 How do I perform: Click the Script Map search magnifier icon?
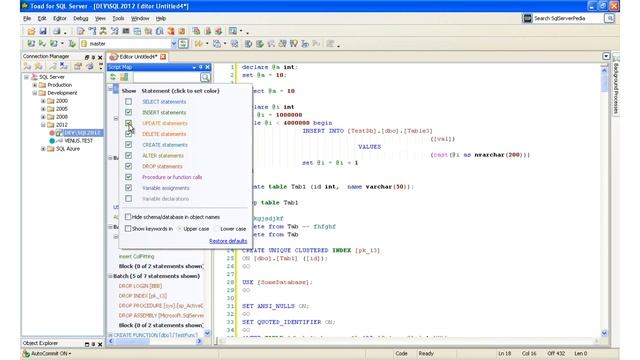click(x=205, y=77)
